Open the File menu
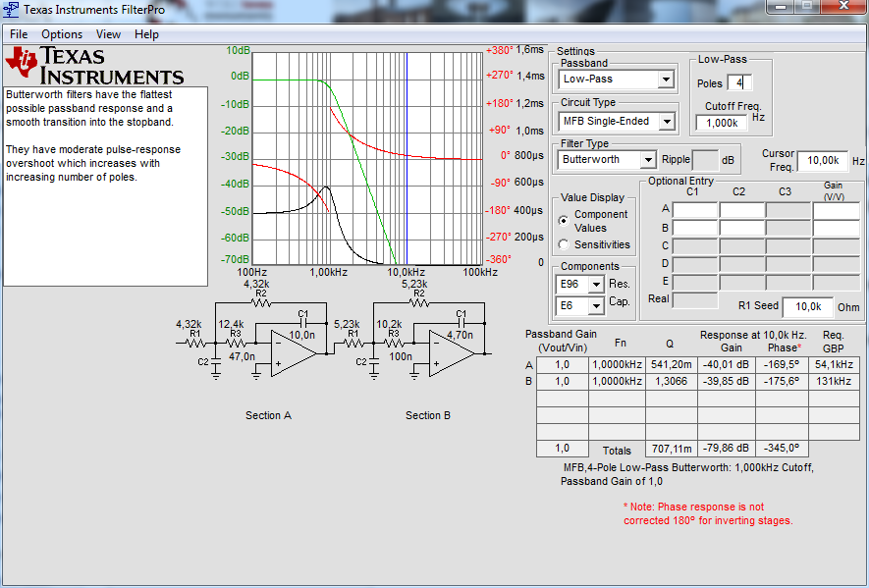This screenshot has height=588, width=869. click(19, 34)
